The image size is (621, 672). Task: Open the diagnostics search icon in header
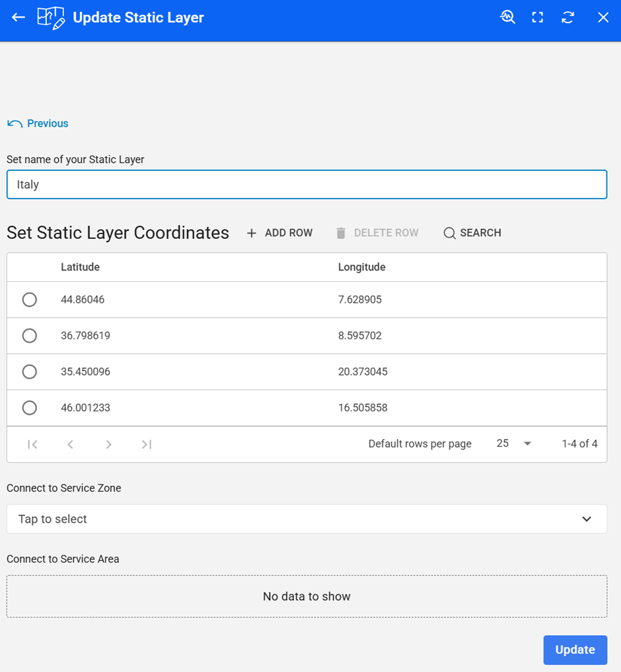(x=507, y=17)
